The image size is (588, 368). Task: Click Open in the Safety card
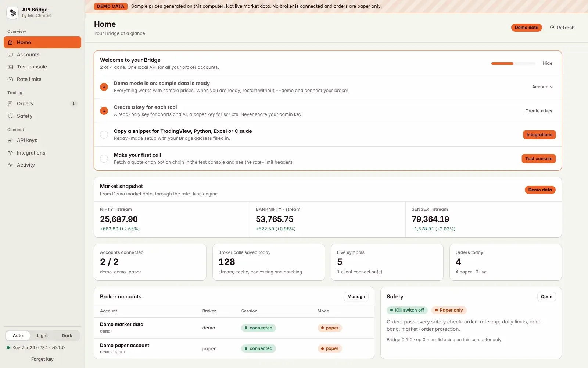546,297
